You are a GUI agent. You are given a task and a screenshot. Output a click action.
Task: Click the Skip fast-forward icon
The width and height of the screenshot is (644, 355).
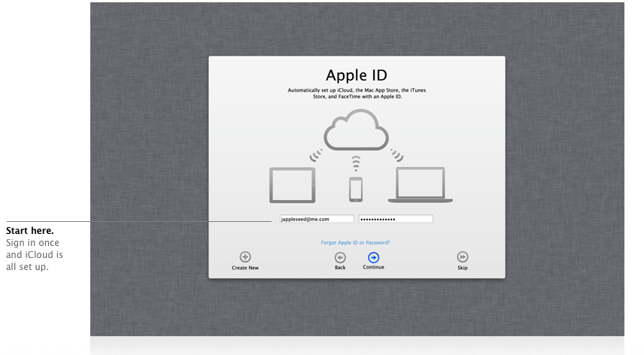tap(463, 257)
